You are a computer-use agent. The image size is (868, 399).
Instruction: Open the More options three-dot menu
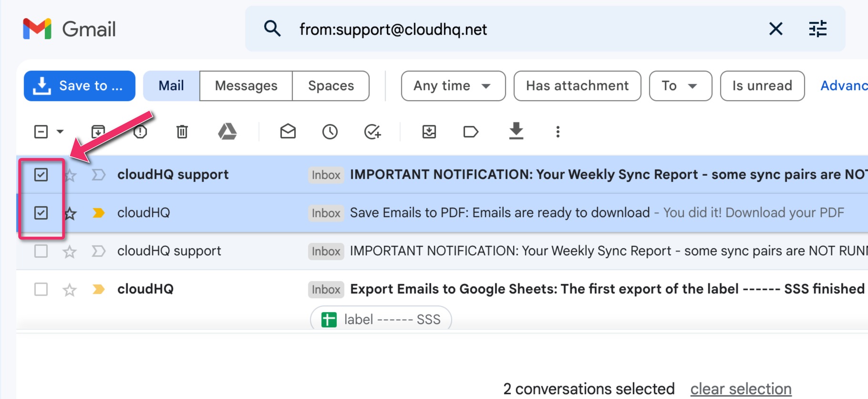(558, 132)
